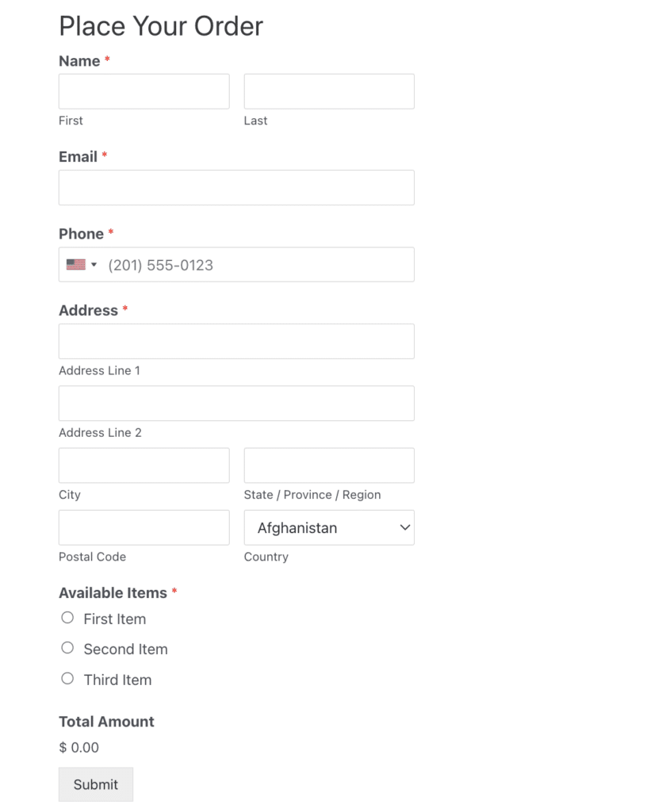
Task: Select the Second Item radio button
Action: 67,647
